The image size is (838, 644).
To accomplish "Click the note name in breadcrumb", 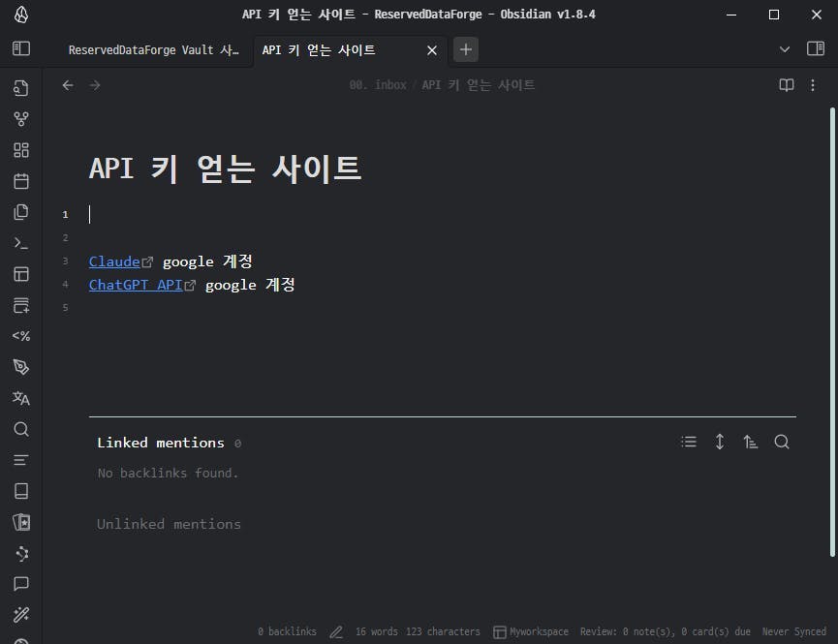I will 478,85.
